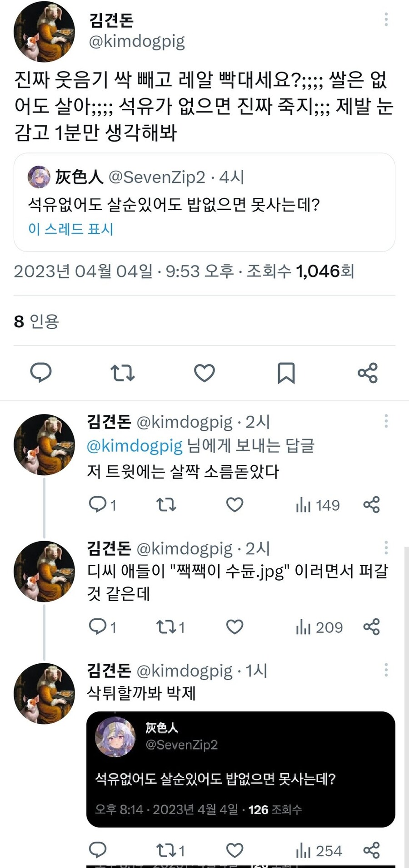Retweet the main tweet about 석유

122,373
